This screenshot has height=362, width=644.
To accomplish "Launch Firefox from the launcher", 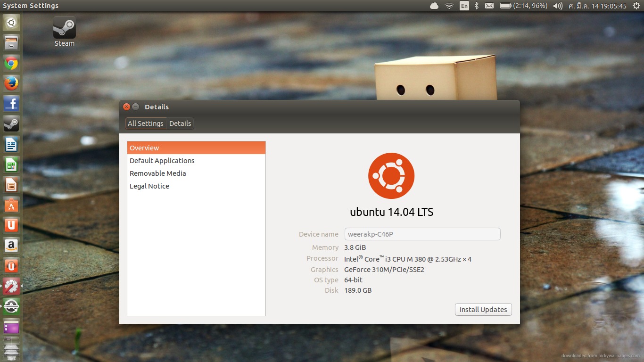I will tap(11, 83).
